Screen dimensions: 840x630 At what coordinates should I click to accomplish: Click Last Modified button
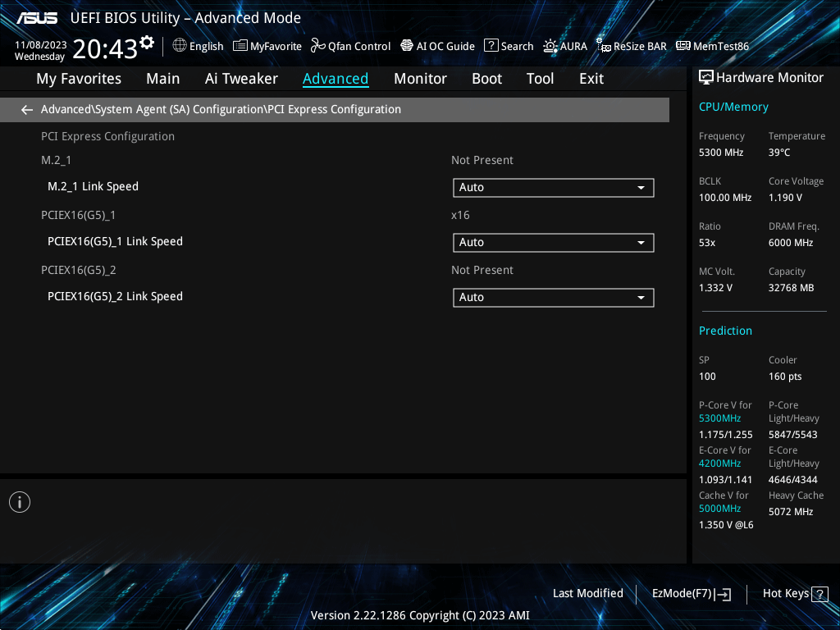(588, 594)
